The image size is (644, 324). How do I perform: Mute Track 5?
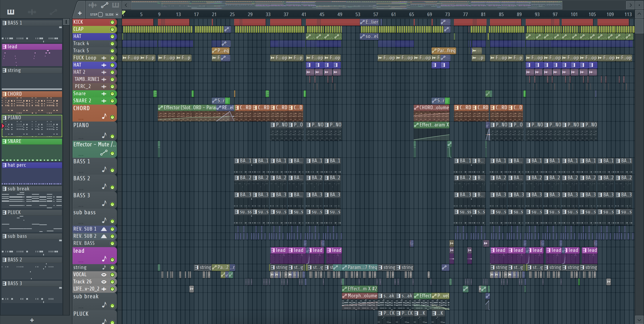112,51
